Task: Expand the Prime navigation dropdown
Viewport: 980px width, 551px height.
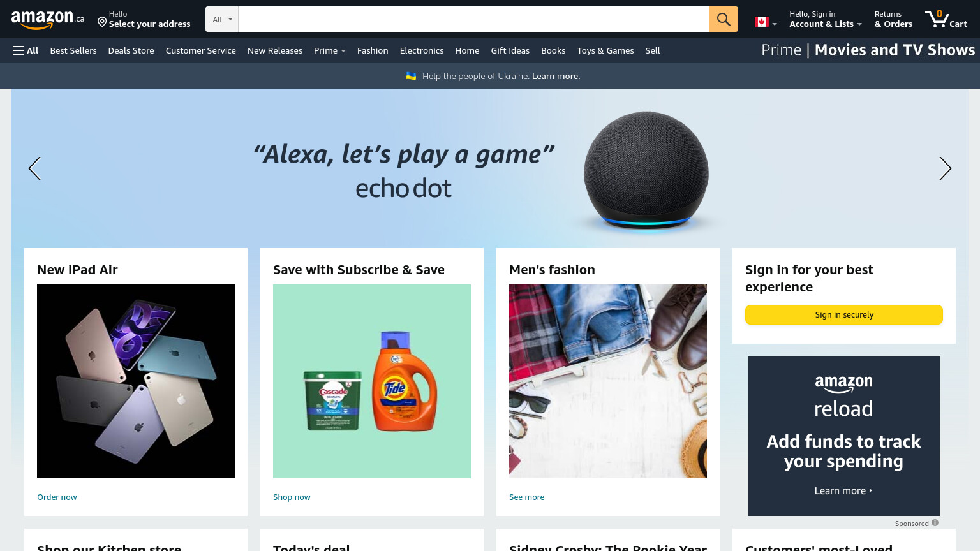Action: pyautogui.click(x=329, y=50)
